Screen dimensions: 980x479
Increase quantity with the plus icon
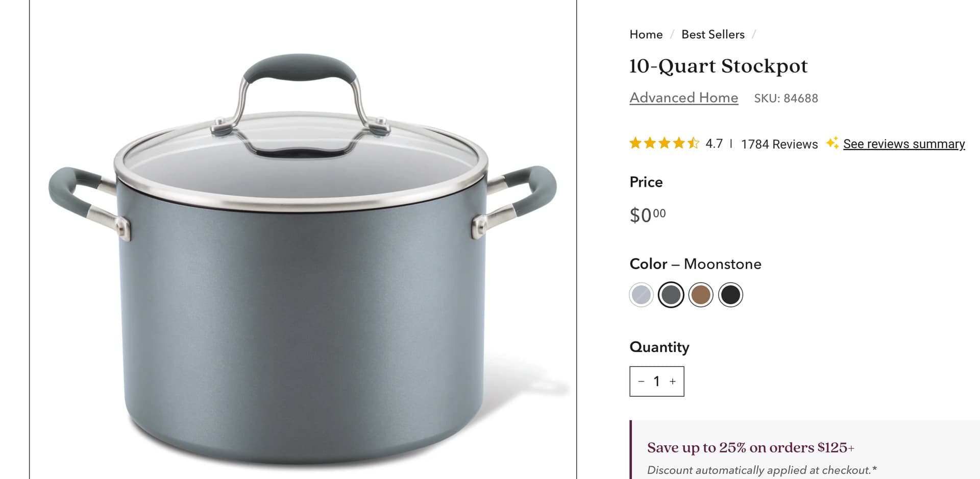[673, 381]
